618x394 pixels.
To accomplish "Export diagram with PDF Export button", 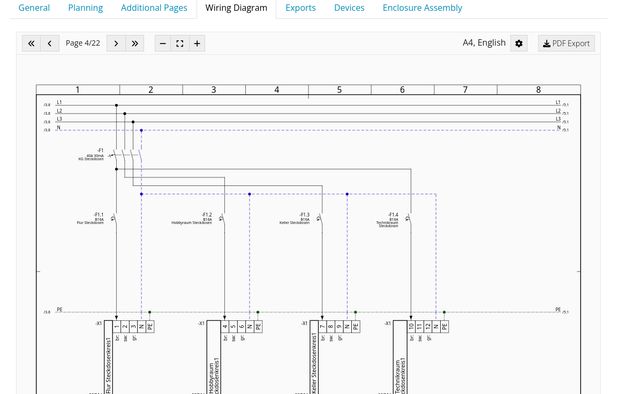I will 566,43.
